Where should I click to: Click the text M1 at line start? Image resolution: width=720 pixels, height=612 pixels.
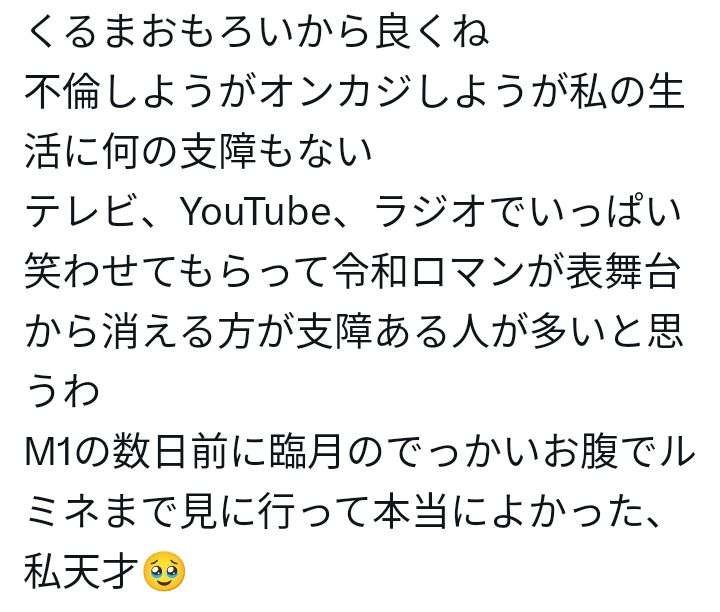click(x=48, y=453)
